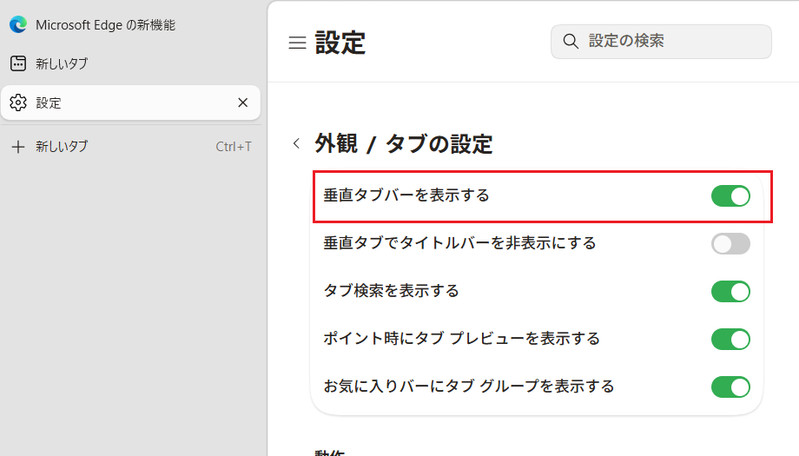Screen dimensions: 799x456
Task: Click the plus icon for new tab
Action: (x=18, y=147)
